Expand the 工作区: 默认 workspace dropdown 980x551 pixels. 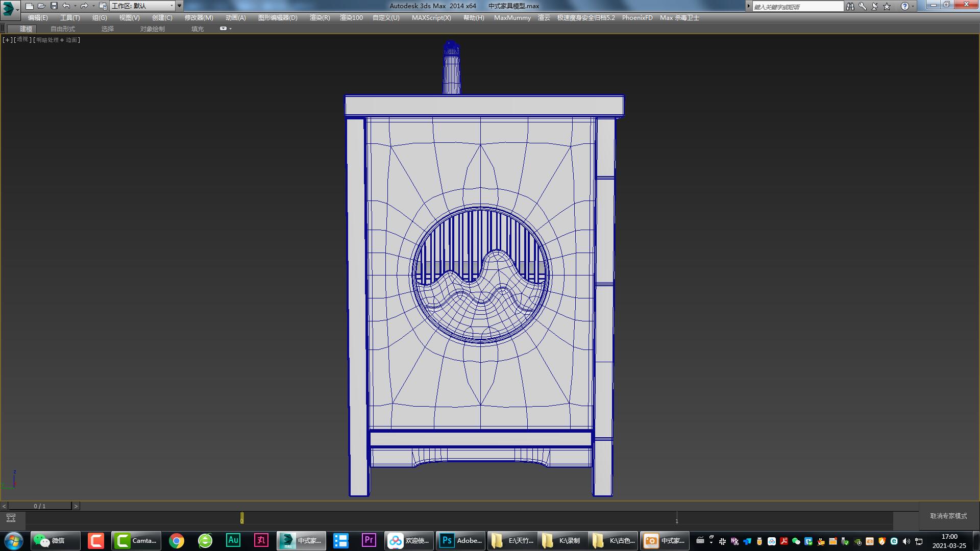171,6
